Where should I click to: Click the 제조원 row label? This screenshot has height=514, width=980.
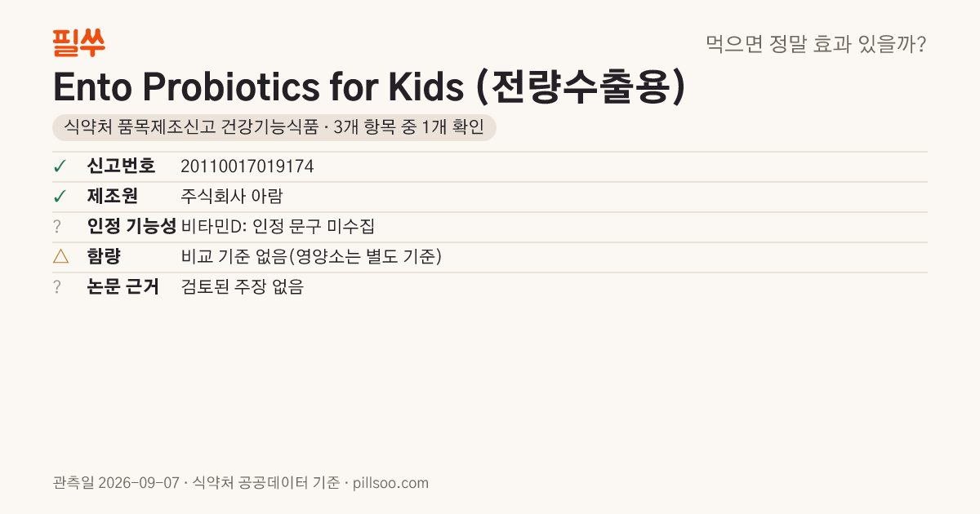pyautogui.click(x=113, y=197)
